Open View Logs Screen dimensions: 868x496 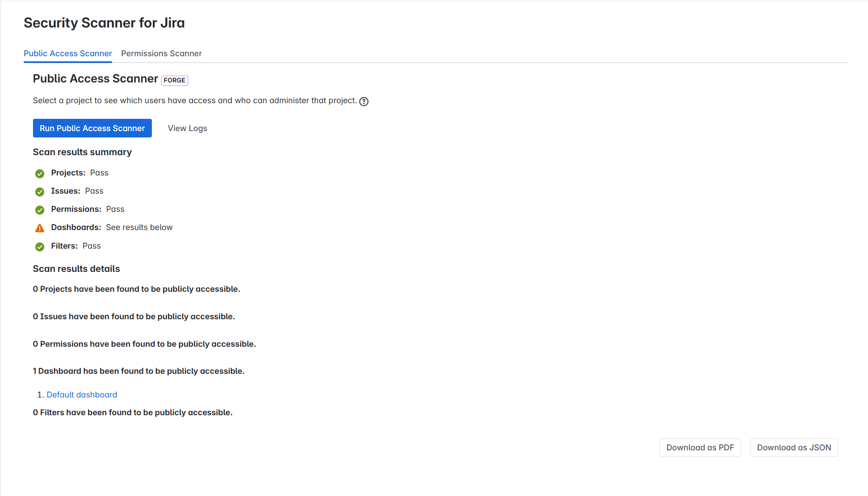click(187, 128)
